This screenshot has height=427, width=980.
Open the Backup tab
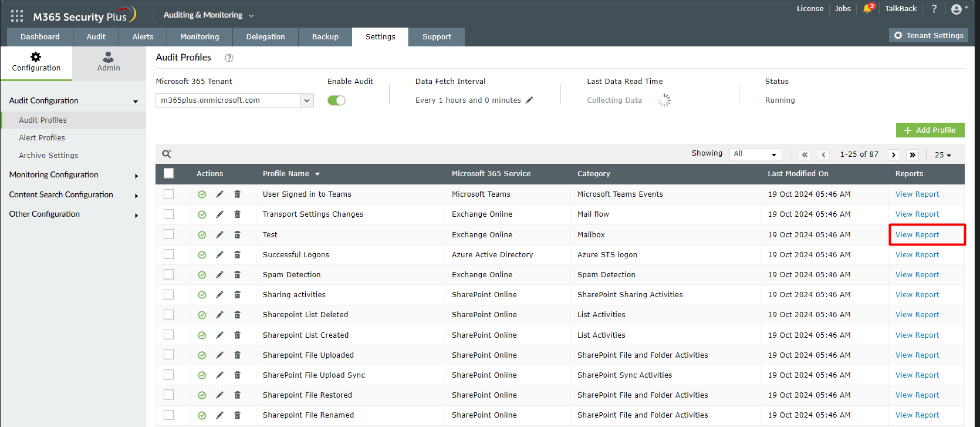[325, 36]
